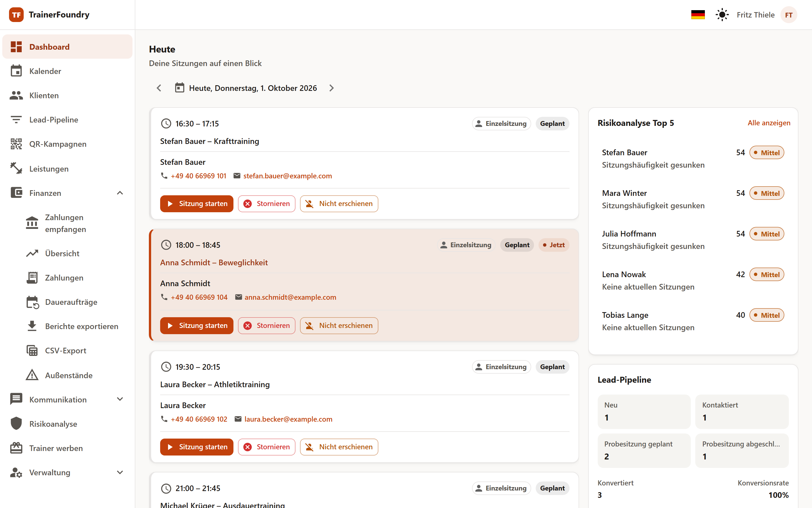Email anna.schmidt@example.com

(x=290, y=297)
